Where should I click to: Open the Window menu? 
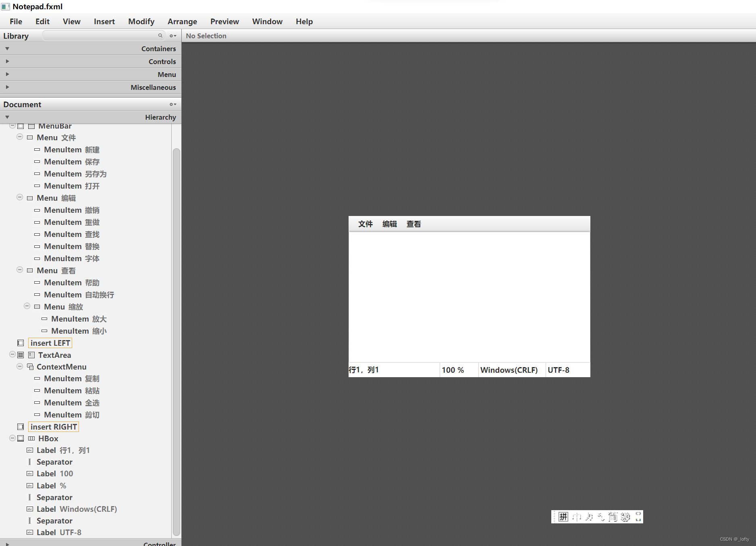pos(267,21)
